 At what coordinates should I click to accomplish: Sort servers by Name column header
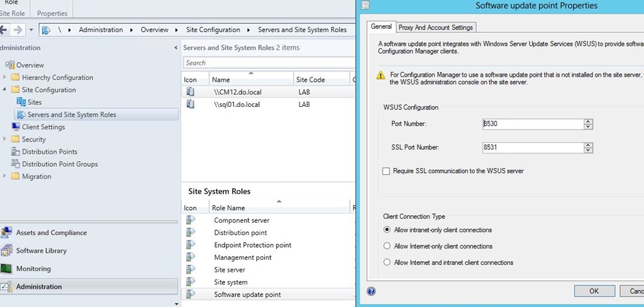(251, 79)
